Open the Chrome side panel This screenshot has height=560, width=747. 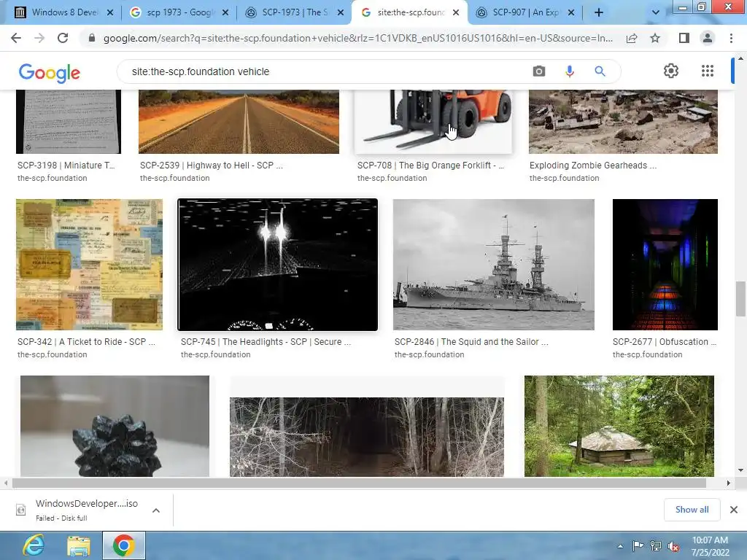pos(684,38)
